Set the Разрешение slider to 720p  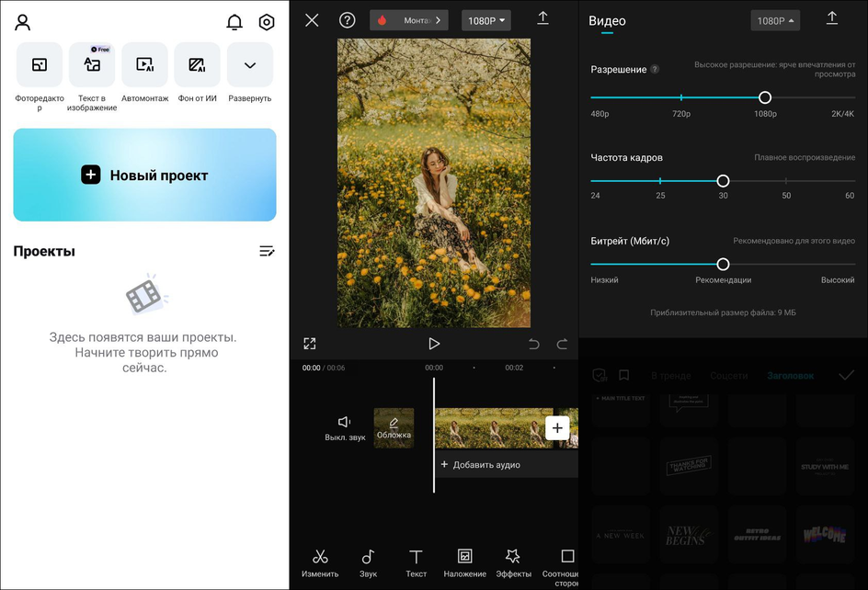[x=681, y=97]
